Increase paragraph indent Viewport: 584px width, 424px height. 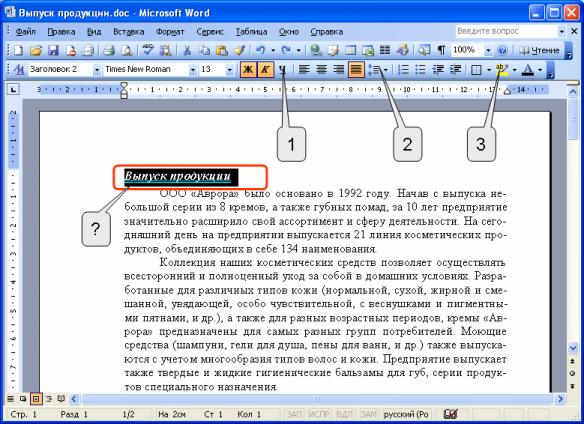(x=456, y=69)
